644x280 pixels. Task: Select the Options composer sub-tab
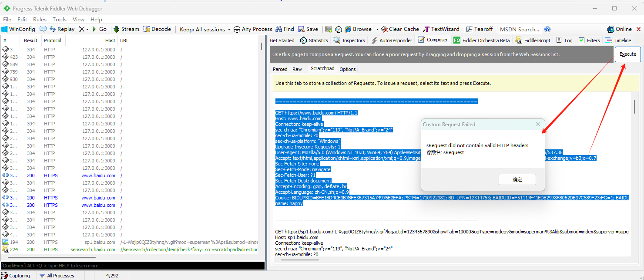(348, 69)
